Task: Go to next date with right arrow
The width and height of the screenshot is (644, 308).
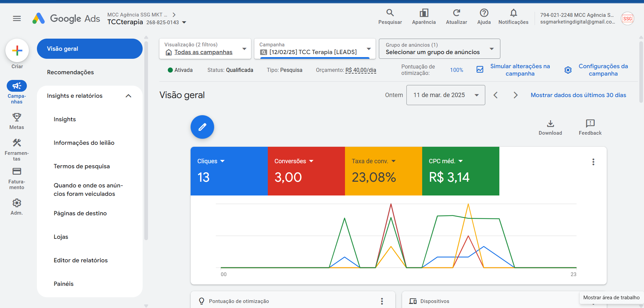Action: coord(516,95)
